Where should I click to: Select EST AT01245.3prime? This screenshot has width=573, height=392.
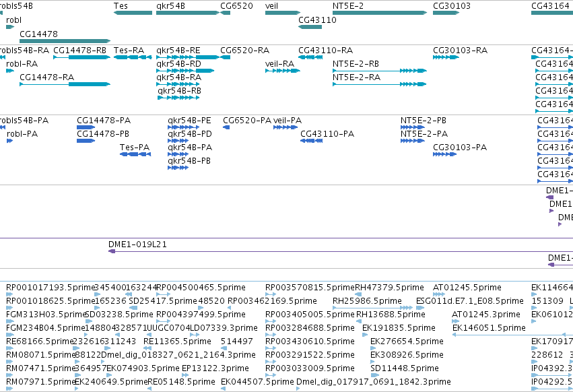[455, 321]
